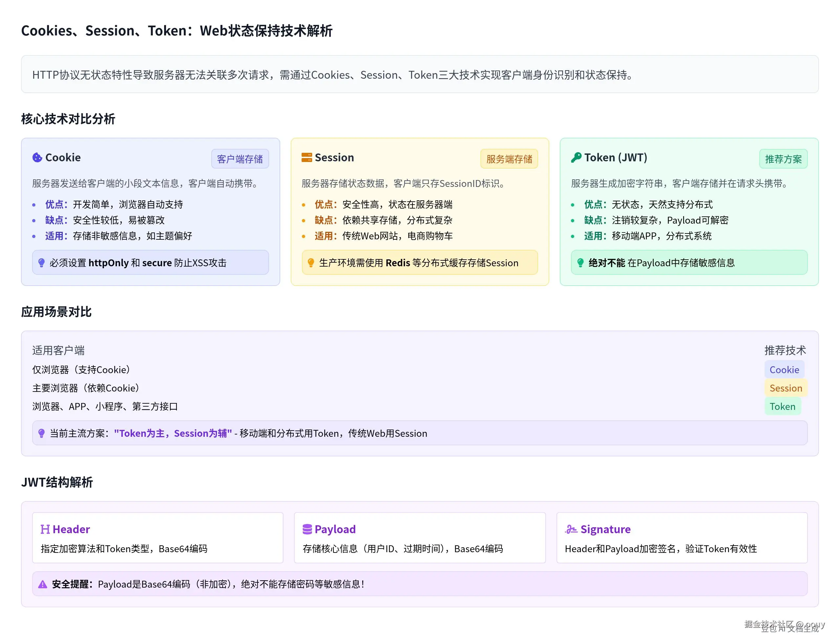The height and width of the screenshot is (644, 840).
Task: Click the key icon beside Token (JWT)
Action: point(576,157)
